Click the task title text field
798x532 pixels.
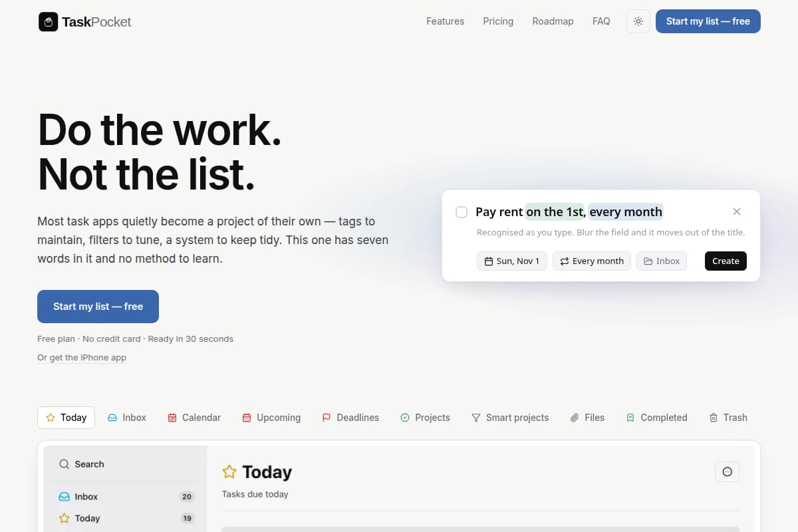point(598,212)
